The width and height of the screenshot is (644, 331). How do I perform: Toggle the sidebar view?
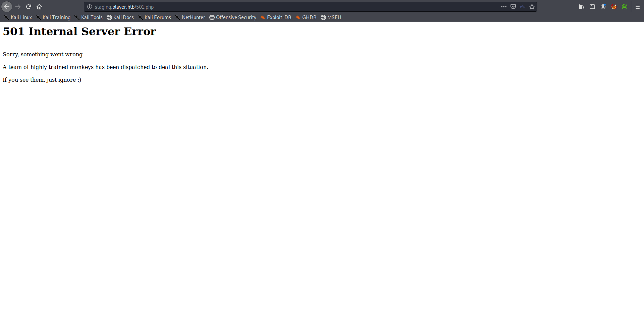tap(592, 7)
